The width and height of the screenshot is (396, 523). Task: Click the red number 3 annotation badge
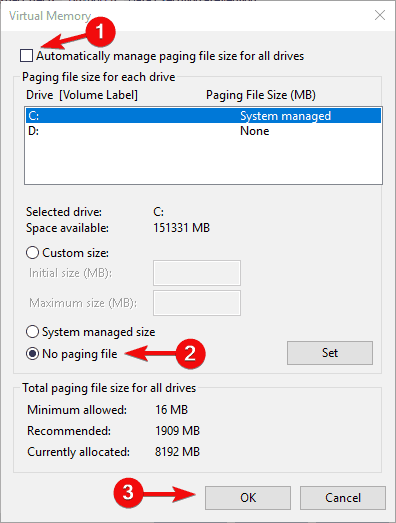point(128,492)
